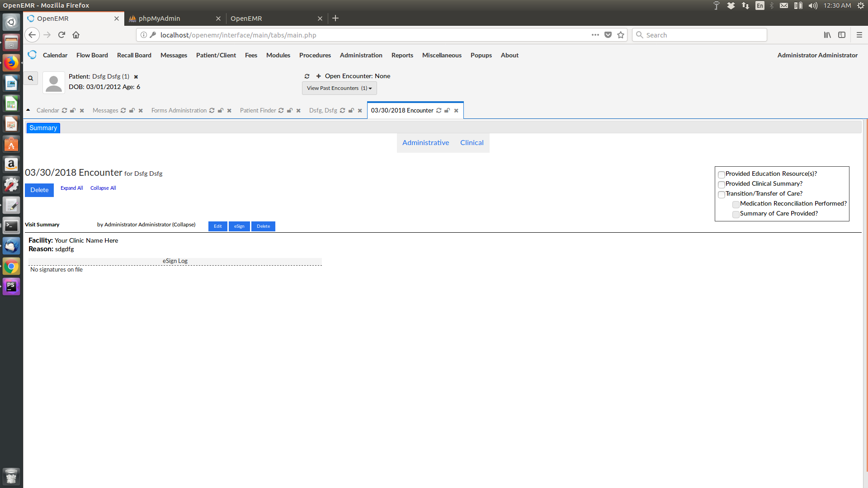This screenshot has height=488, width=868.
Task: Check Summary of Care Provided
Action: pos(736,215)
